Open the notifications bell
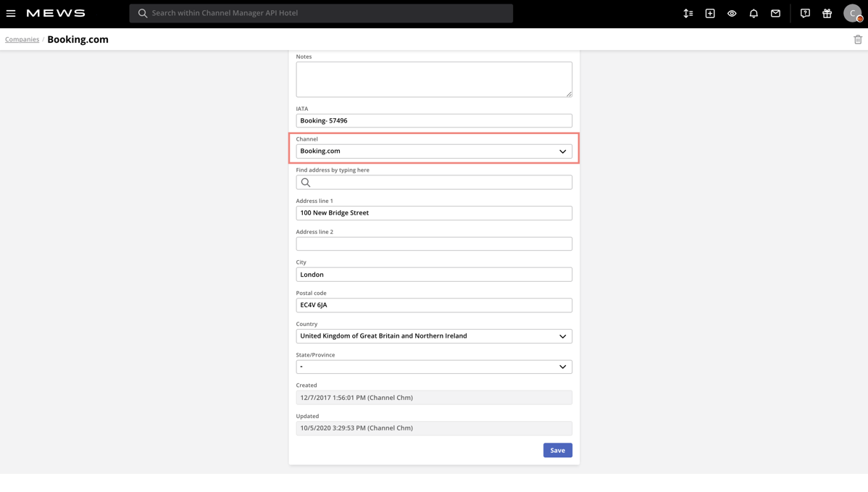 [x=754, y=12]
